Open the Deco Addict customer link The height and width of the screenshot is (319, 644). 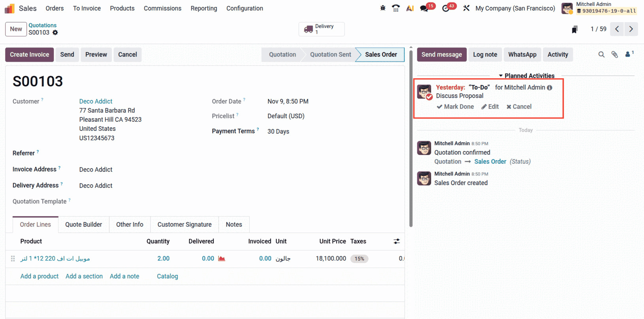click(96, 101)
